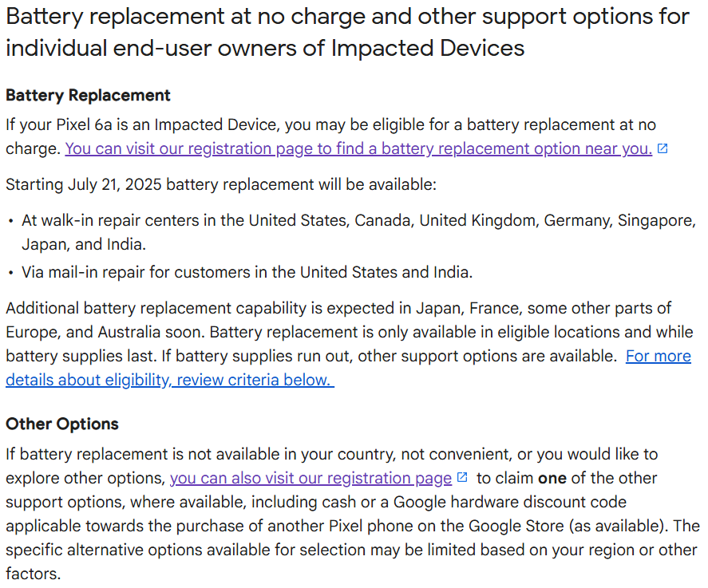This screenshot has height=588, width=708.
Task: Click the last word 'factors.' in the paragraph
Action: coord(33,574)
